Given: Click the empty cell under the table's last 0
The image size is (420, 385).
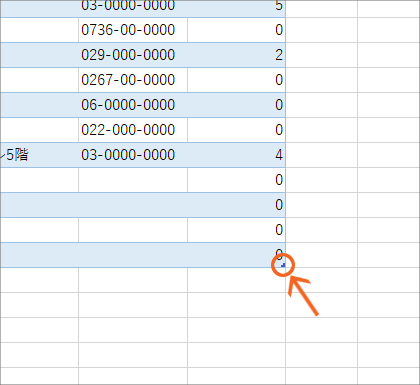Looking at the screenshot, I should pyautogui.click(x=236, y=280).
